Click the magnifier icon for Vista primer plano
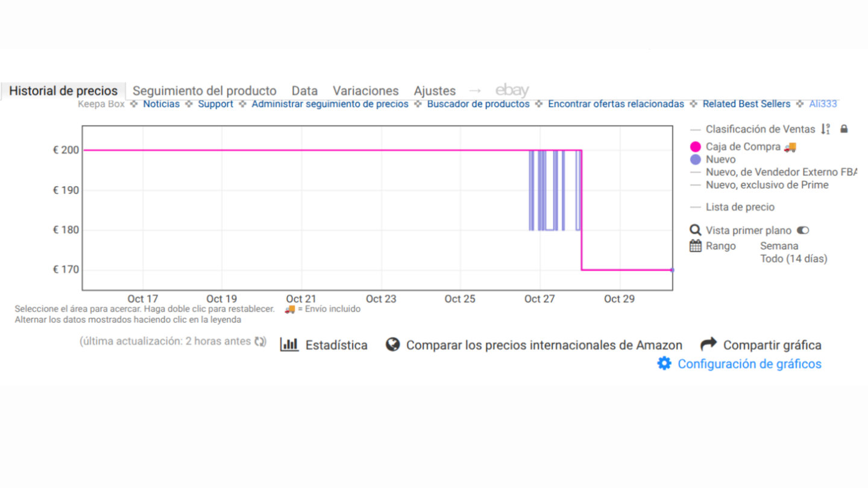Image resolution: width=868 pixels, height=488 pixels. point(696,230)
